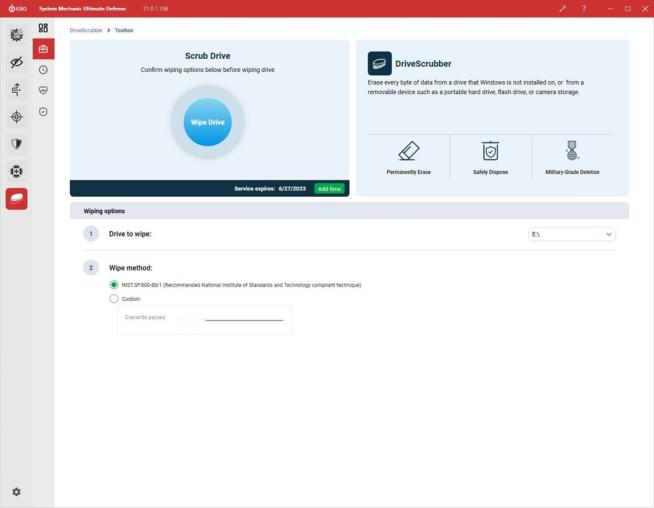Open the clock history icon

point(43,70)
